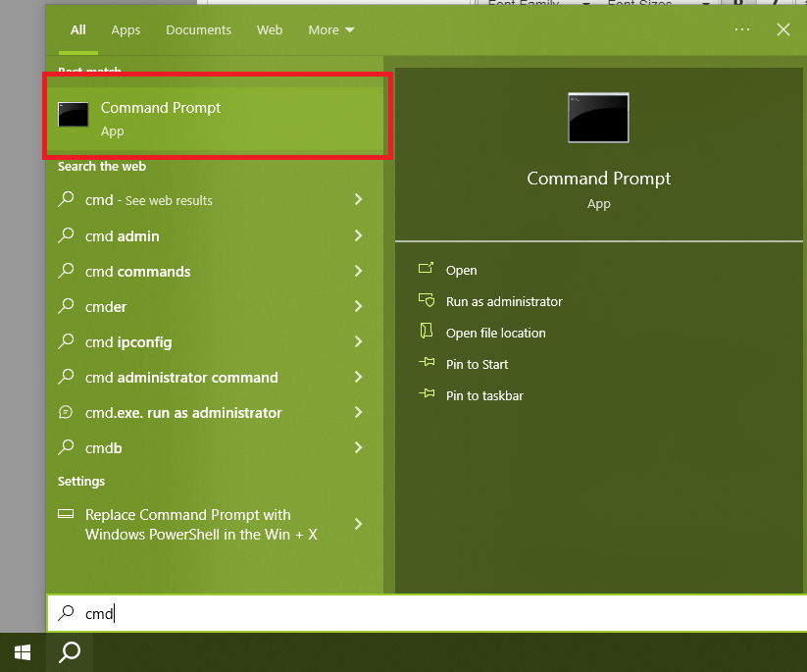
Task: Select 'cmd administrator command' suggestion
Action: pos(215,378)
